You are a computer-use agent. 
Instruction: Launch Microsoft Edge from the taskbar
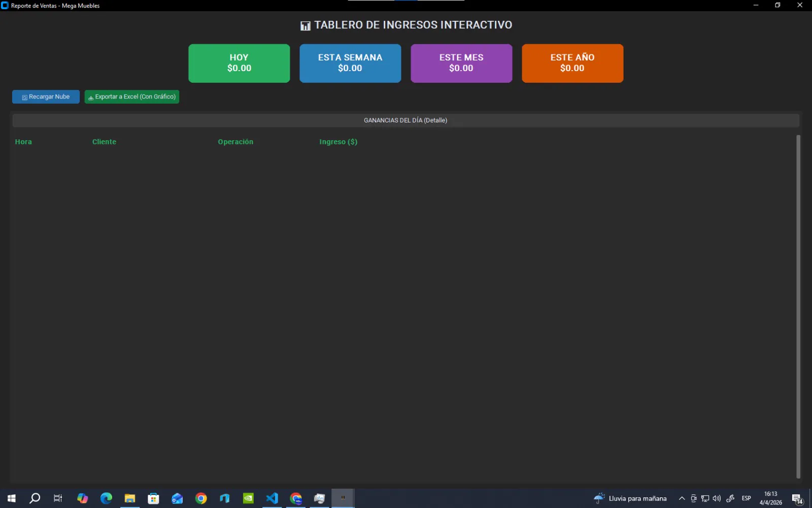(106, 498)
